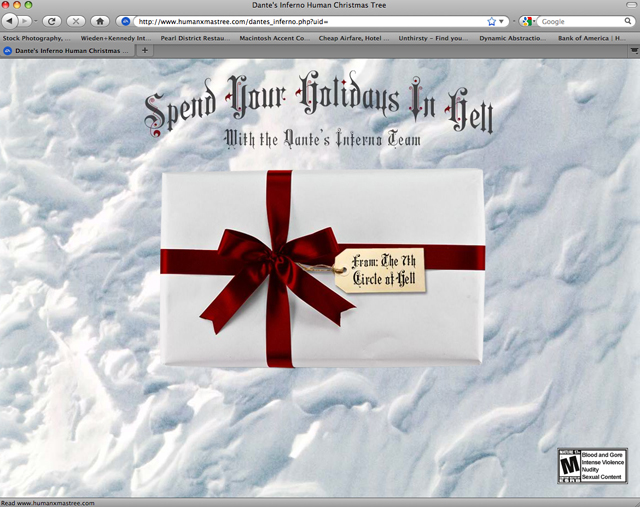Click the Forward arrow button
This screenshot has width=640, height=507.
(x=25, y=21)
